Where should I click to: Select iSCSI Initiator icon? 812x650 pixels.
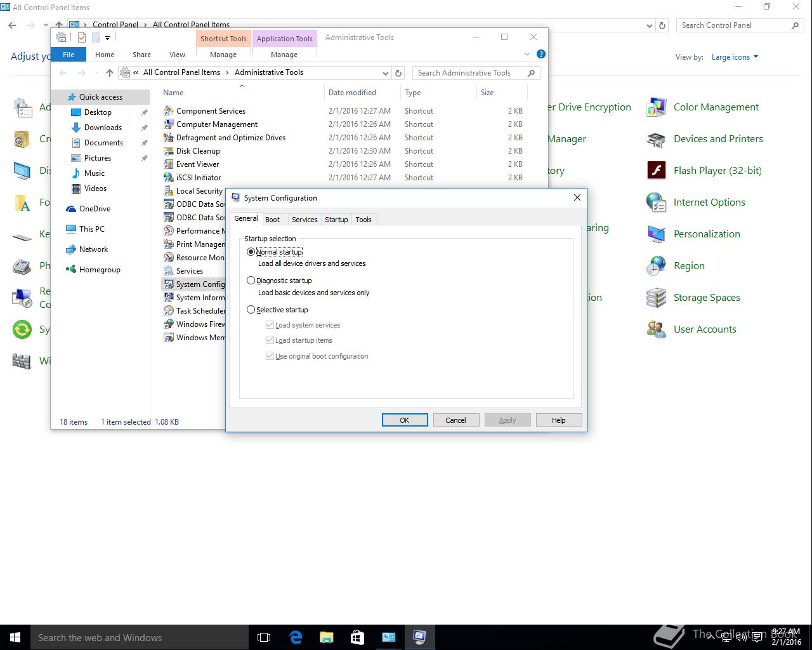(x=169, y=177)
